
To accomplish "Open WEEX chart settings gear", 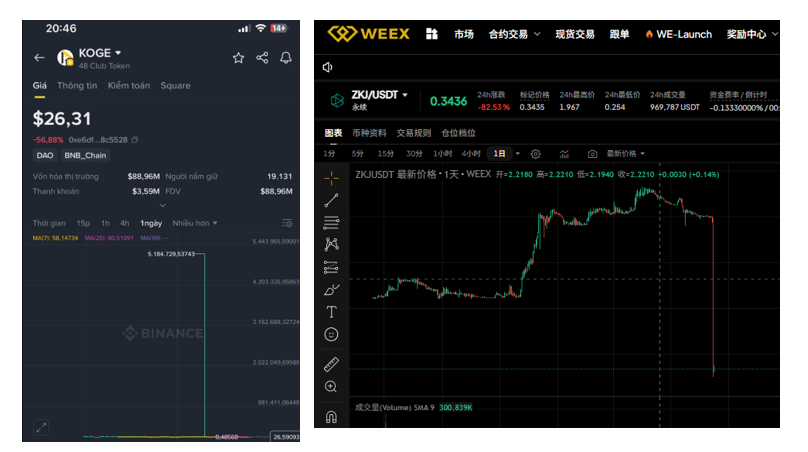I will coord(535,154).
